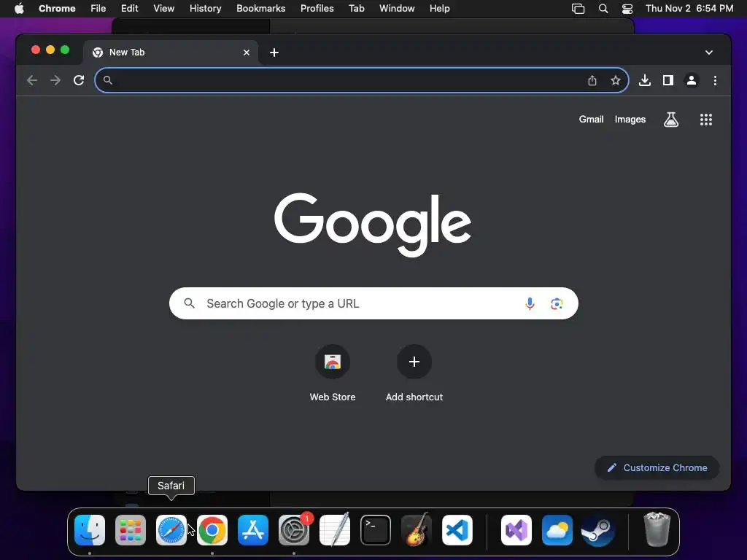Open Finder from the Dock

coord(90,530)
